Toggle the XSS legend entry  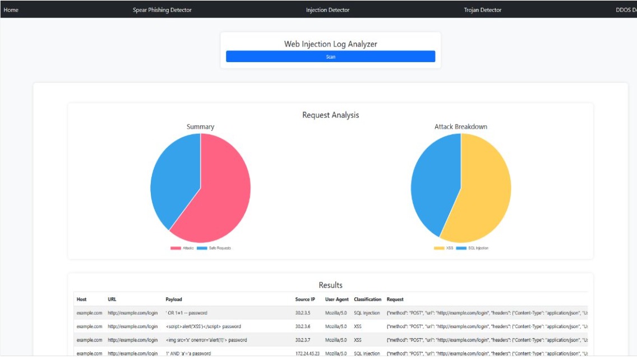pyautogui.click(x=443, y=248)
